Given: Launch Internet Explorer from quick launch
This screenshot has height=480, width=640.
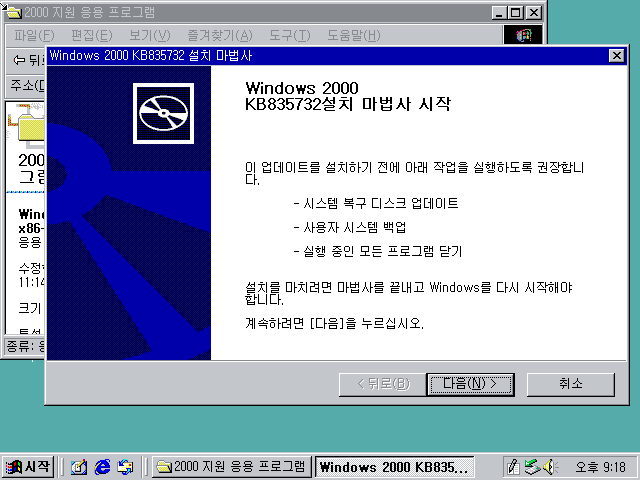Looking at the screenshot, I should [x=102, y=467].
